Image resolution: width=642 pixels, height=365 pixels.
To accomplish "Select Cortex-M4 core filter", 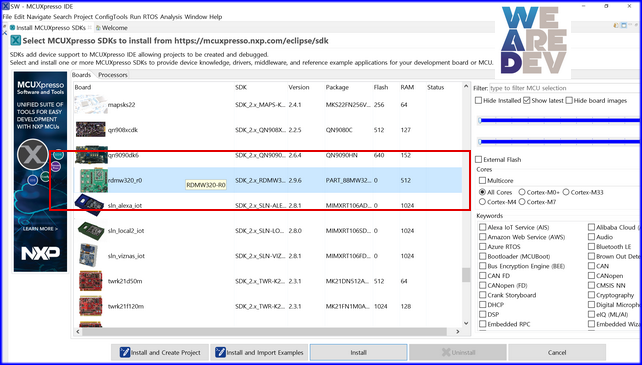I will pyautogui.click(x=482, y=202).
